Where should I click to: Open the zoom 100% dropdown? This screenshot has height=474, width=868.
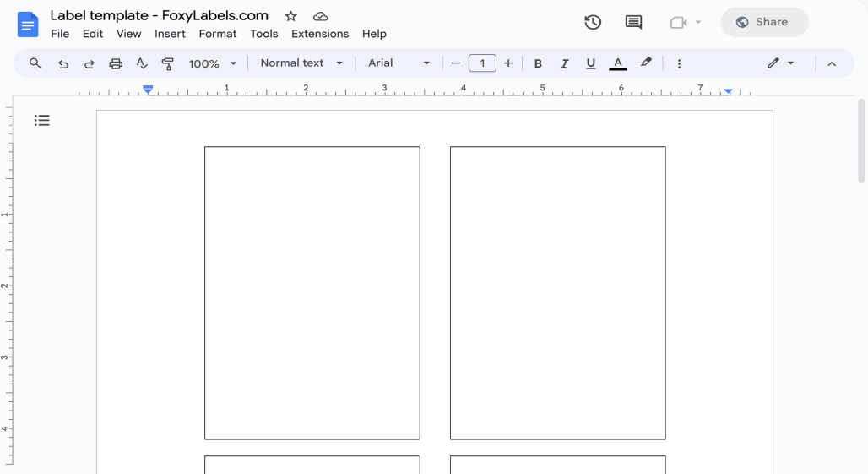click(213, 63)
